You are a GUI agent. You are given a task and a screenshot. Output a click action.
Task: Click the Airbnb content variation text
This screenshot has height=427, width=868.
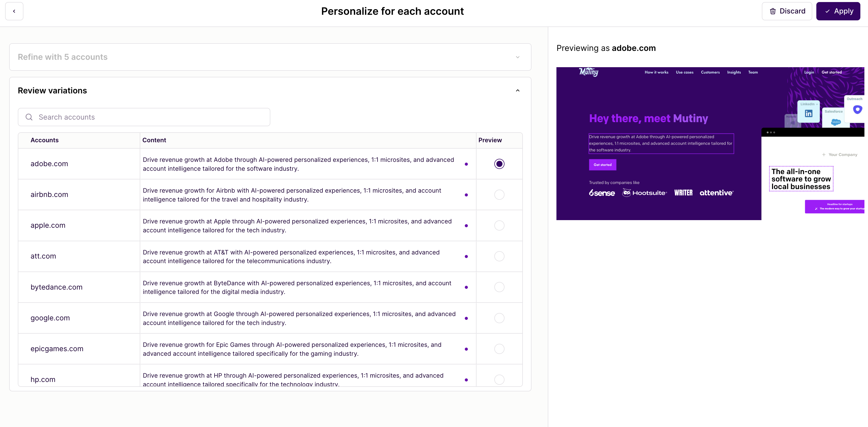pos(292,195)
